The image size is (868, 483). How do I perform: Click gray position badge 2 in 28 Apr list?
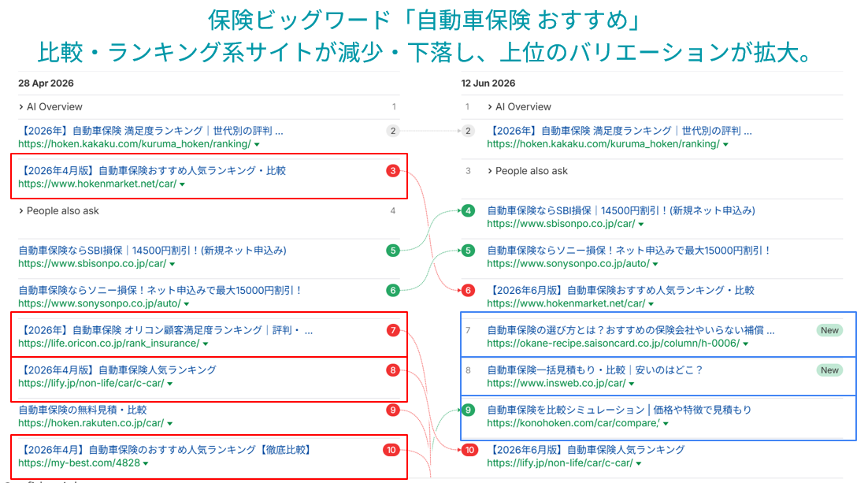(393, 131)
